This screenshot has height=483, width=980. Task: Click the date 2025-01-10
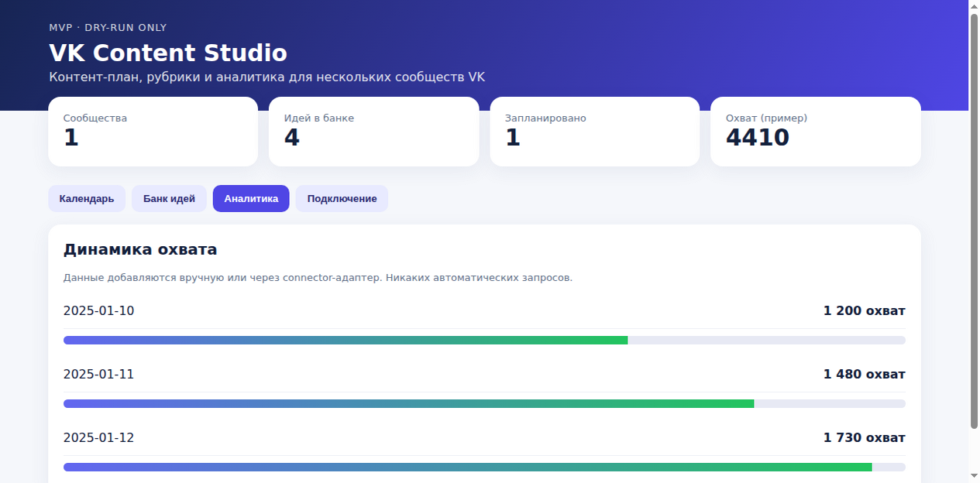[98, 311]
